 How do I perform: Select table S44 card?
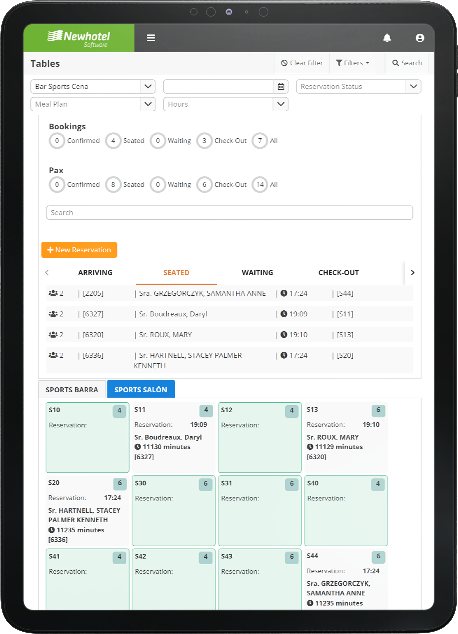tap(346, 579)
